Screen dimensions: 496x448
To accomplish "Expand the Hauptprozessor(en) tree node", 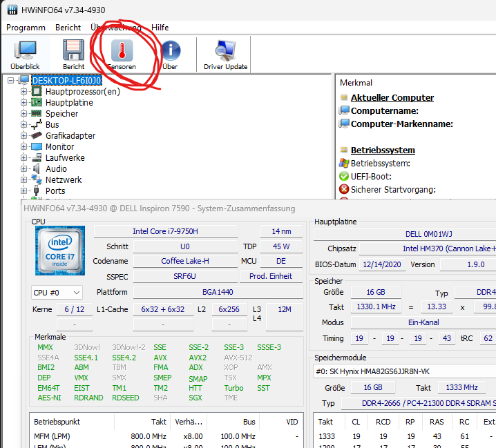I will [23, 92].
